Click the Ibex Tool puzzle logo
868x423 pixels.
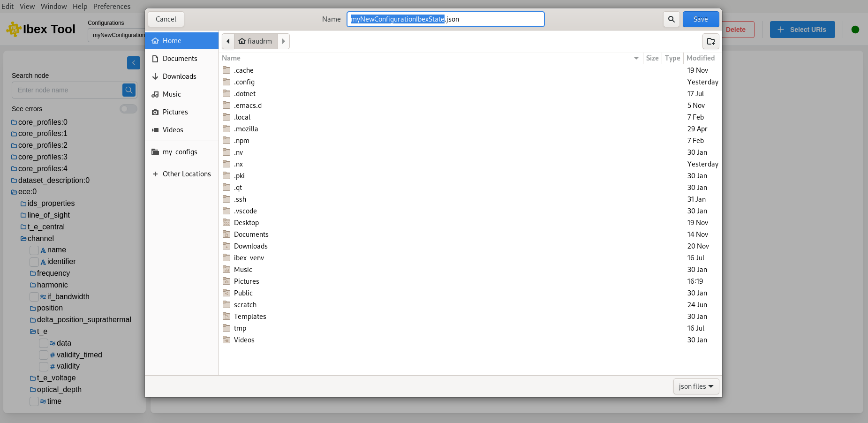coord(13,29)
